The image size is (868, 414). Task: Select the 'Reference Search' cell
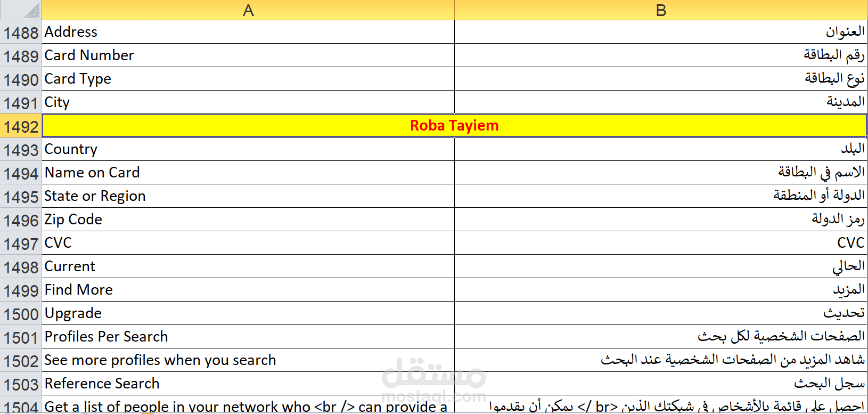coord(248,384)
